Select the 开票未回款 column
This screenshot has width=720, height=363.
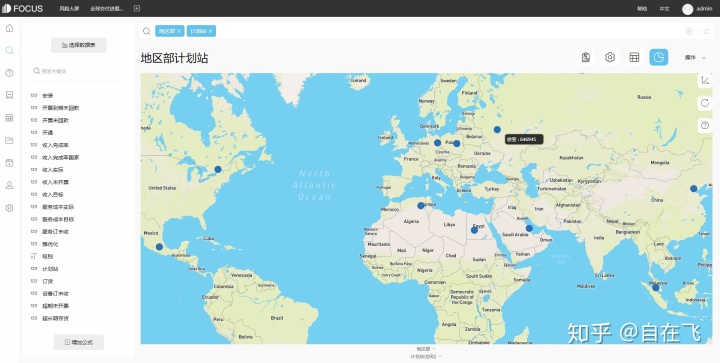[x=56, y=120]
